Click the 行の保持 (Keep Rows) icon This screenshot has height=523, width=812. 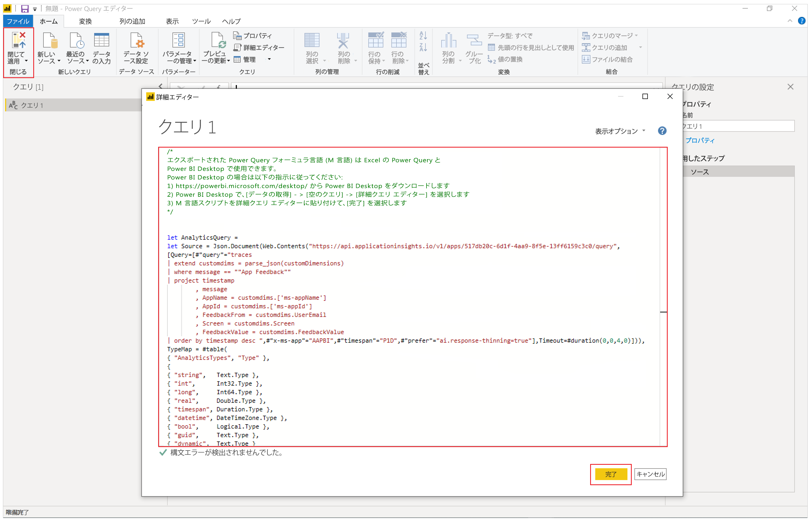coord(376,40)
